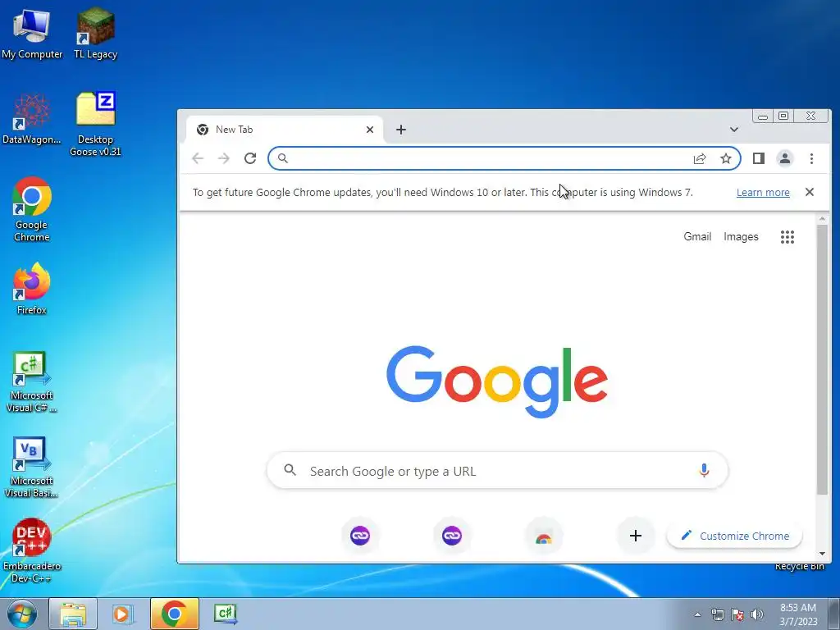
Task: Open the Windows Start menu
Action: pyautogui.click(x=22, y=614)
